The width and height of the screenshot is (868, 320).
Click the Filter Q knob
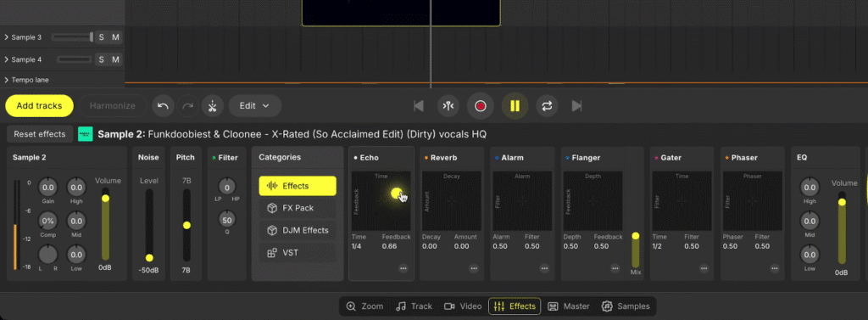pyautogui.click(x=226, y=220)
